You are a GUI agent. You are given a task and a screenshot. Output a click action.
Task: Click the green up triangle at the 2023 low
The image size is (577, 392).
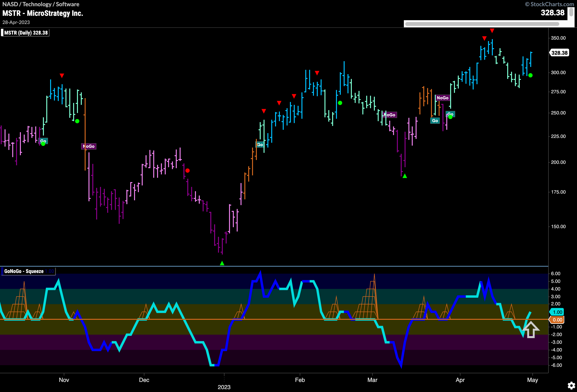[222, 263]
